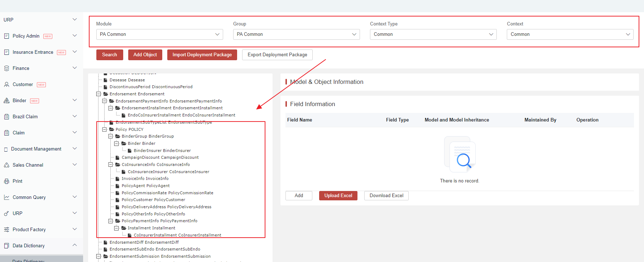The height and width of the screenshot is (262, 644).
Task: Click the Customer person icon
Action: click(6, 84)
